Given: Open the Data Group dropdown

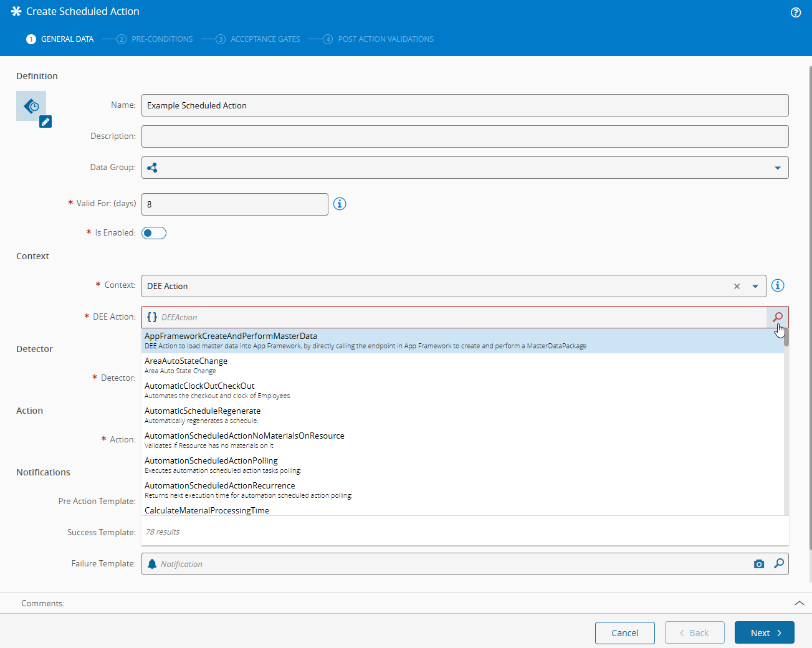Looking at the screenshot, I should coord(777,168).
